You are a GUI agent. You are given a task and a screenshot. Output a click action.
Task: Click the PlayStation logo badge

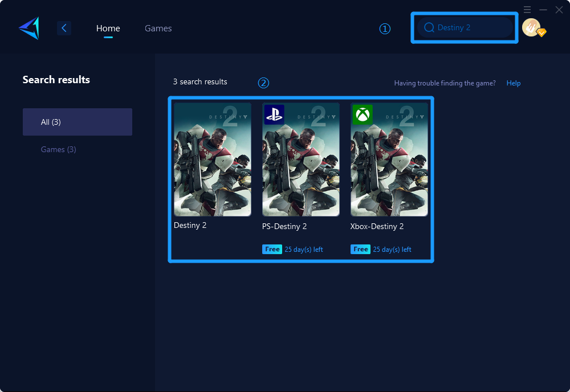click(x=274, y=115)
